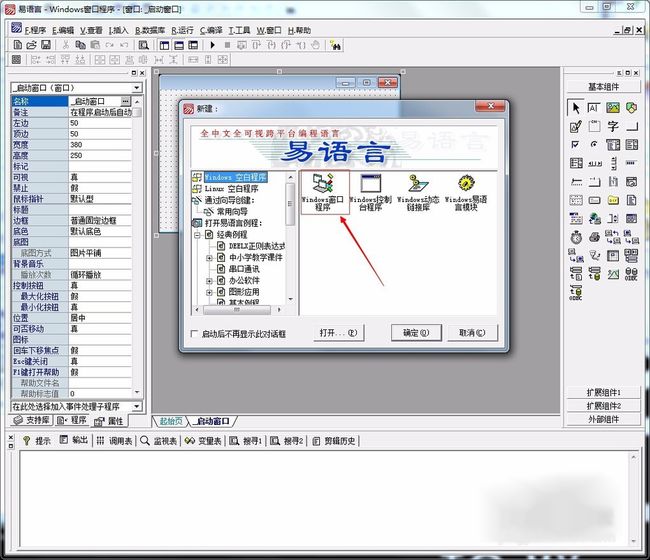Click the 确定(O) button
Viewport: 650px width, 560px height.
416,333
